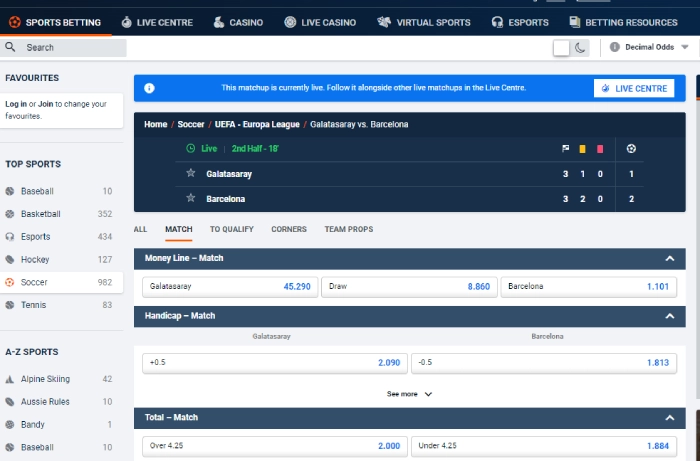
Task: Click the Basketball icon in sidebar
Action: (9, 214)
